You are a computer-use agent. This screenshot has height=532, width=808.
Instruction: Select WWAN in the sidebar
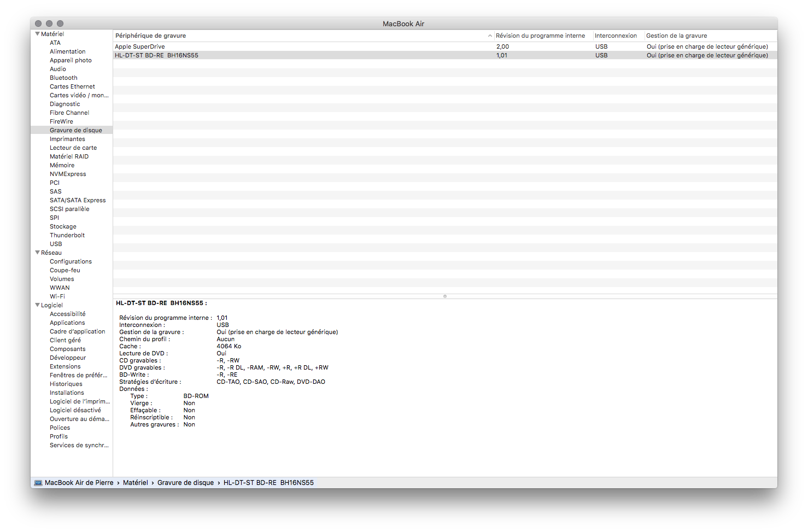(60, 288)
